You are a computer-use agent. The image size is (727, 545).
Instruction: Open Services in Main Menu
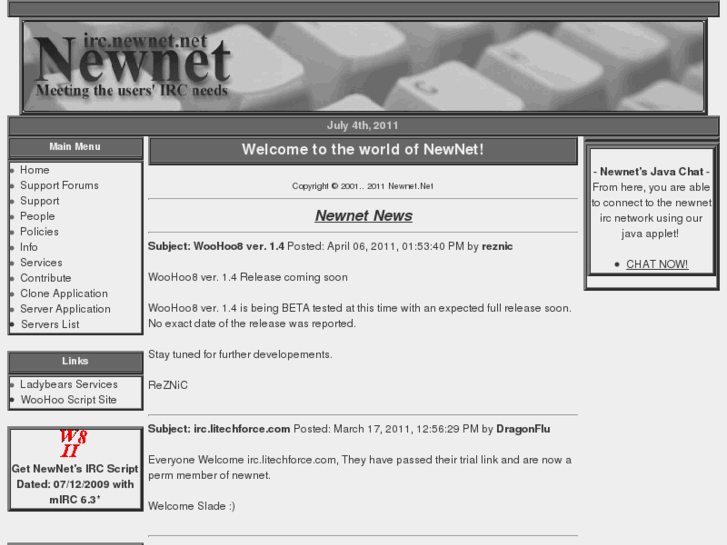[41, 263]
